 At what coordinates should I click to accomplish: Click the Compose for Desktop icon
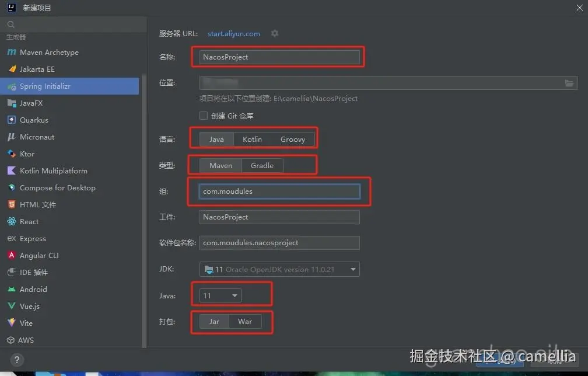point(12,187)
